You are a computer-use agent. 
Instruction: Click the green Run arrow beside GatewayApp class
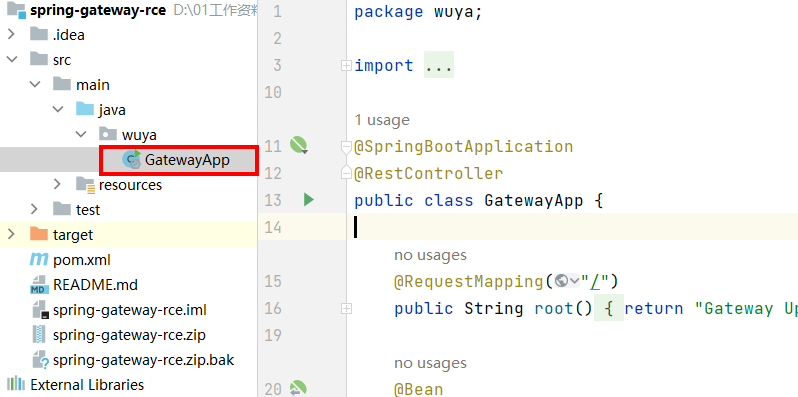308,200
